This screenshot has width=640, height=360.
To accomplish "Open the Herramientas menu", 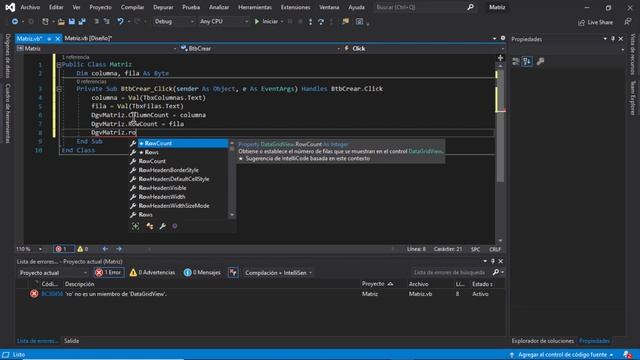I will pos(255,7).
